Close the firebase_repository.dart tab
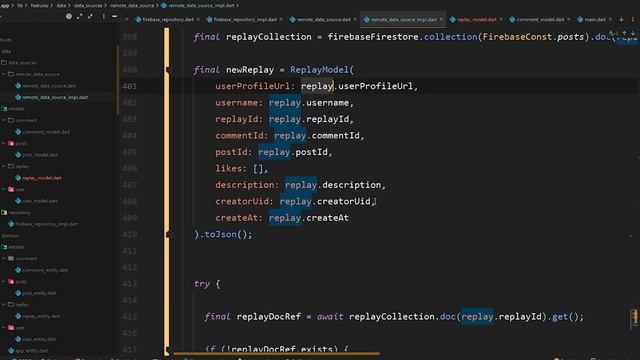Image resolution: width=640 pixels, height=360 pixels. (198, 20)
